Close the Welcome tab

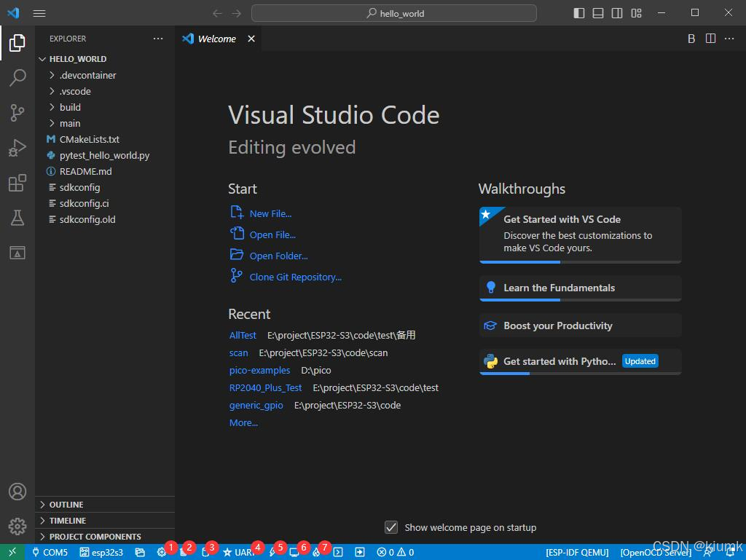coord(251,39)
